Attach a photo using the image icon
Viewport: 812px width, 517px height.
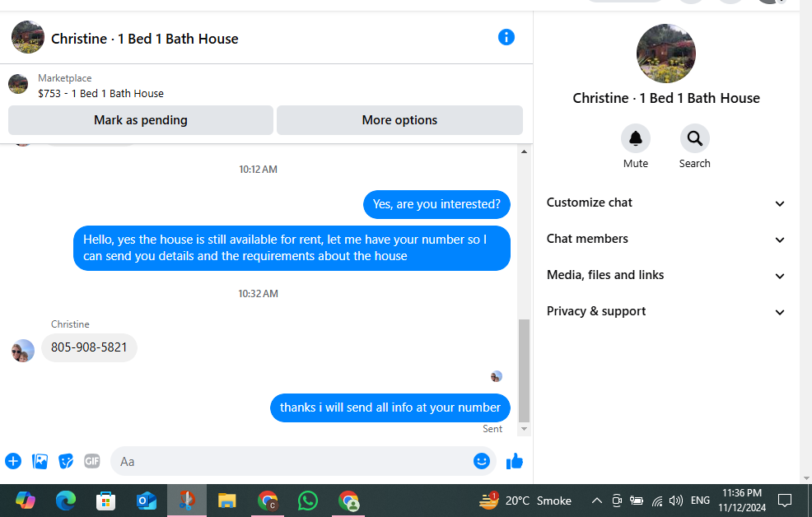[40, 461]
